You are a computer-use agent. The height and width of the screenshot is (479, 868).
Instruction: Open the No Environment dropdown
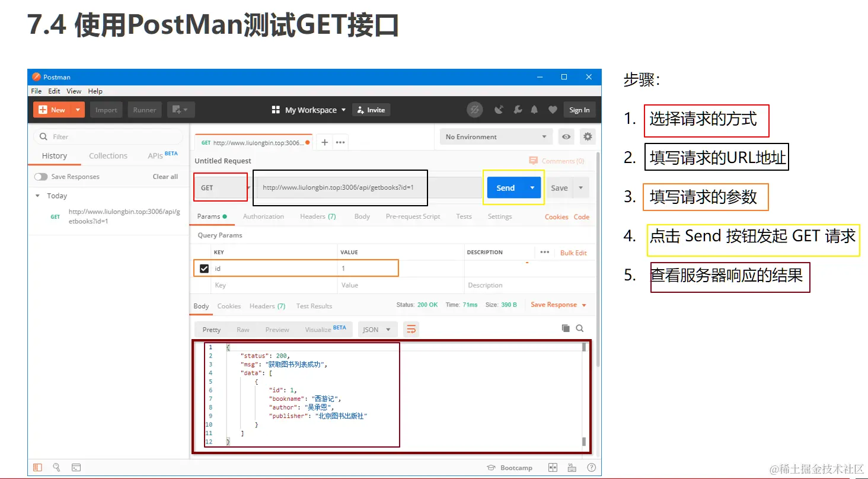496,137
